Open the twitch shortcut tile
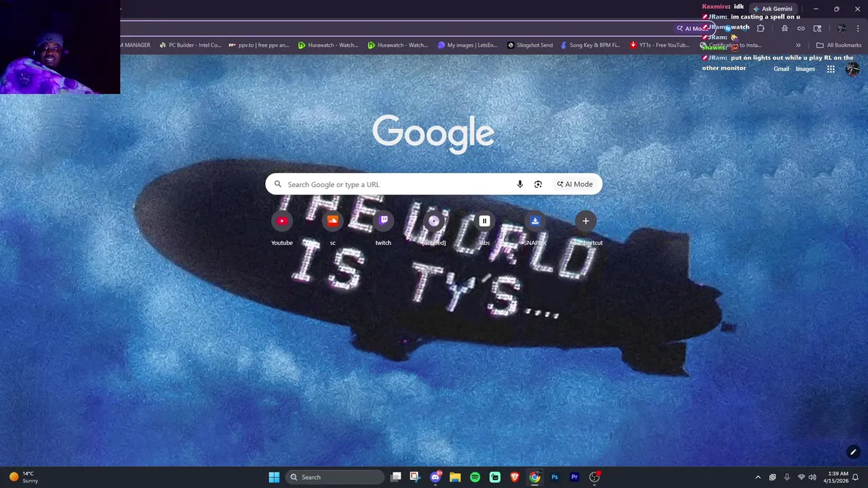The width and height of the screenshot is (868, 488). (x=383, y=229)
